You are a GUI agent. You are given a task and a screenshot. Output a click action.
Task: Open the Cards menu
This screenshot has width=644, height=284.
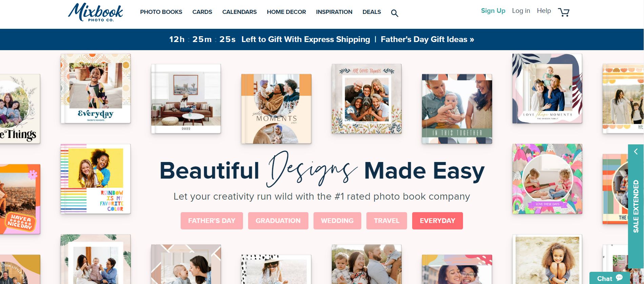click(202, 12)
